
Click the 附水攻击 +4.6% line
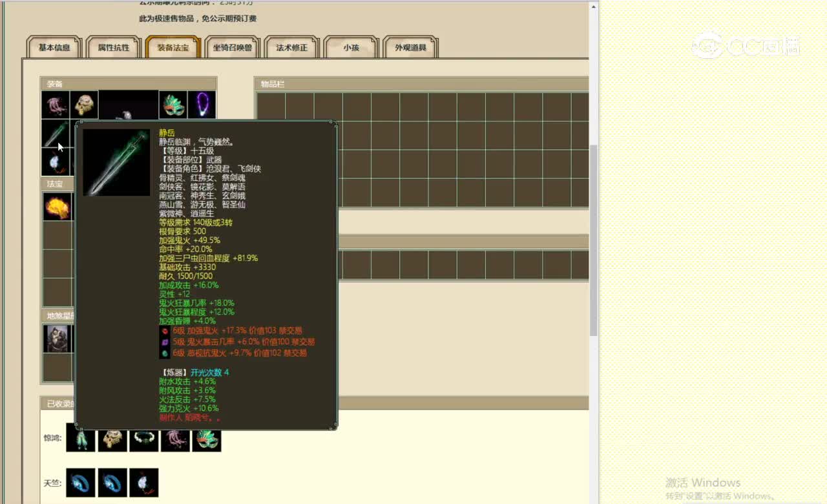point(187,382)
